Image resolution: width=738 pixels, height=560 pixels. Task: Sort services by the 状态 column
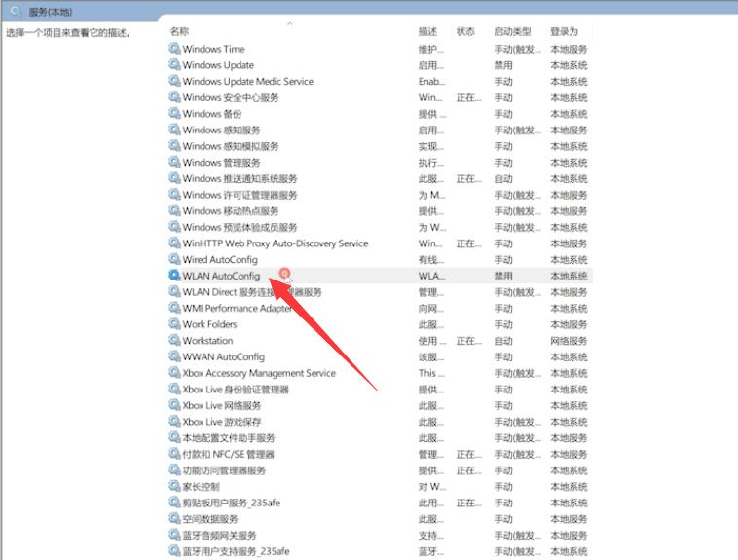(465, 31)
